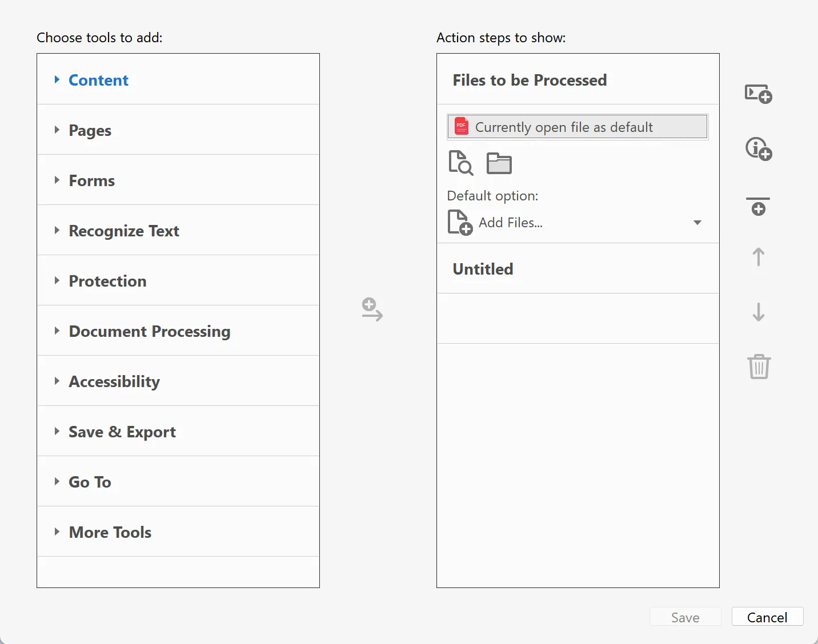Open the Add Files dropdown
The height and width of the screenshot is (644, 818).
click(x=697, y=222)
